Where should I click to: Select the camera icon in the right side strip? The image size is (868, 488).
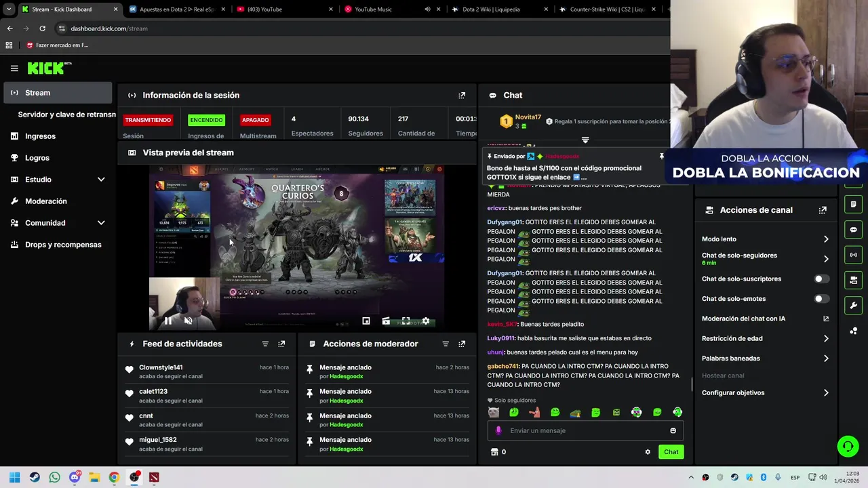pyautogui.click(x=854, y=280)
